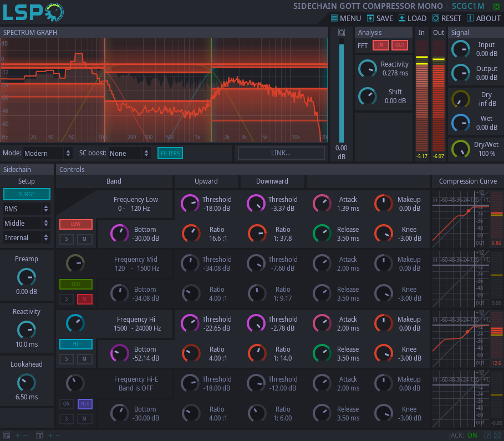Toggle FFT IN analysis button
Image resolution: width=504 pixels, height=441 pixels.
[x=380, y=45]
